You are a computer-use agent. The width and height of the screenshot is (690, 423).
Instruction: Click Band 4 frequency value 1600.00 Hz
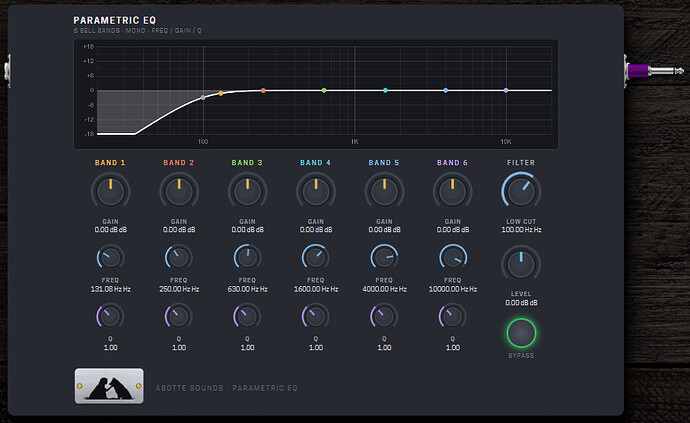click(x=316, y=289)
